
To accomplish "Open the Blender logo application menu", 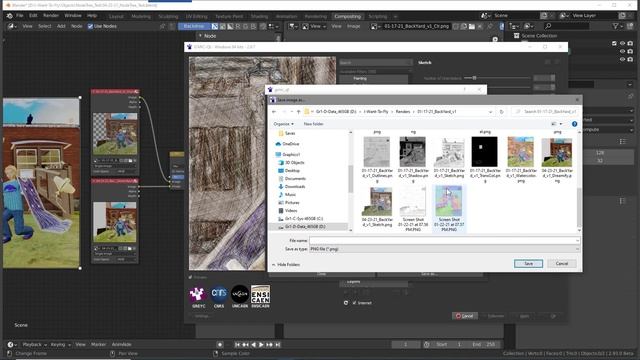I will (9, 16).
